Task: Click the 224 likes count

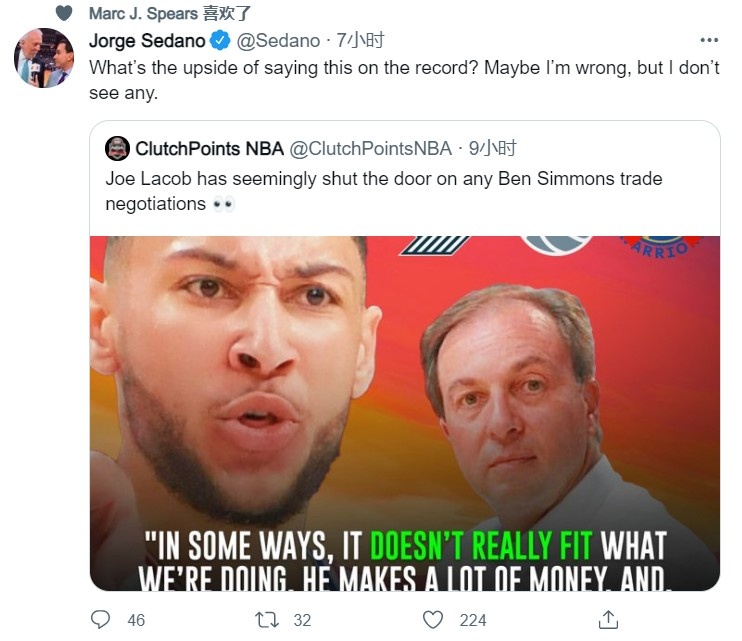Action: click(472, 620)
